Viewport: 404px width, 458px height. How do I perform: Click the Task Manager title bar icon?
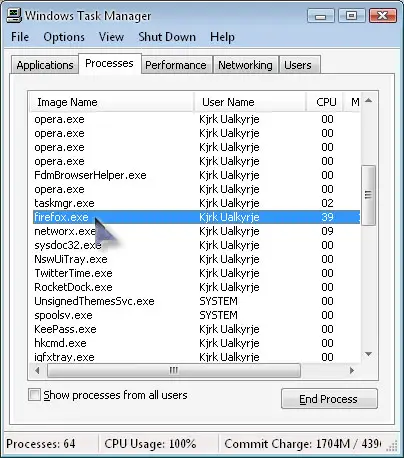pos(15,15)
